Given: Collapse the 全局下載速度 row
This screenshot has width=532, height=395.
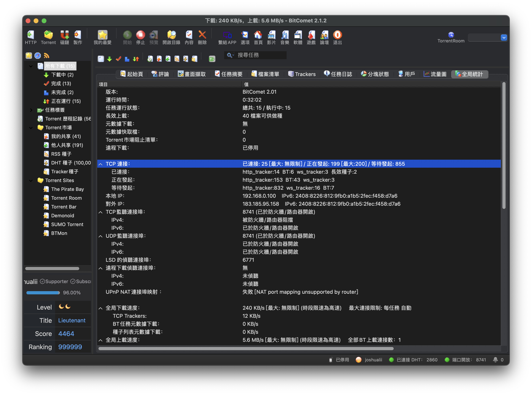Looking at the screenshot, I should [x=101, y=308].
